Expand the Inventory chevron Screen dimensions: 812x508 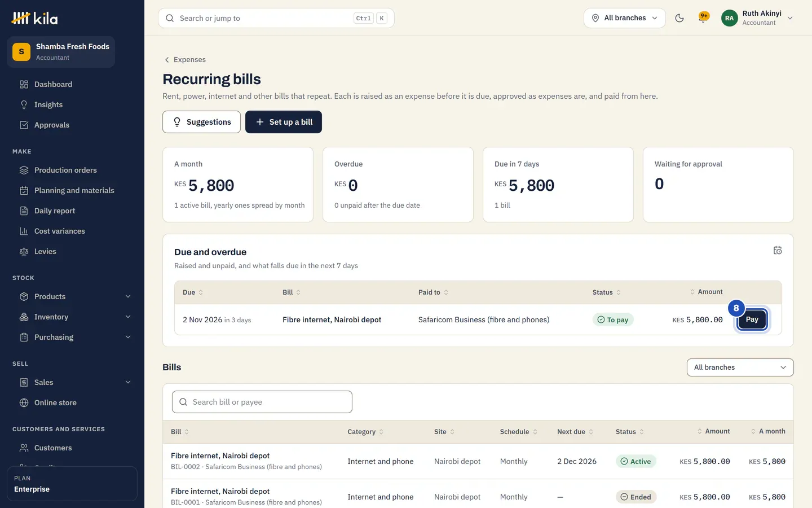coord(128,317)
